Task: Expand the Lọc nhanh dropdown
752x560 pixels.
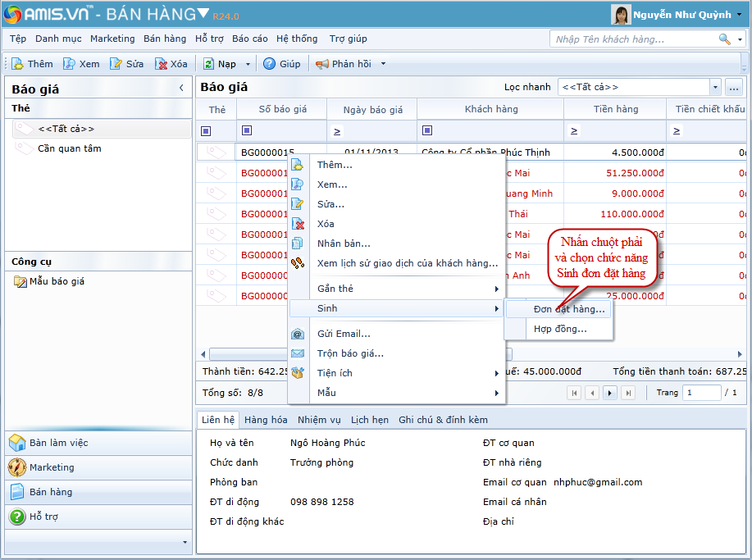Action: [x=715, y=87]
